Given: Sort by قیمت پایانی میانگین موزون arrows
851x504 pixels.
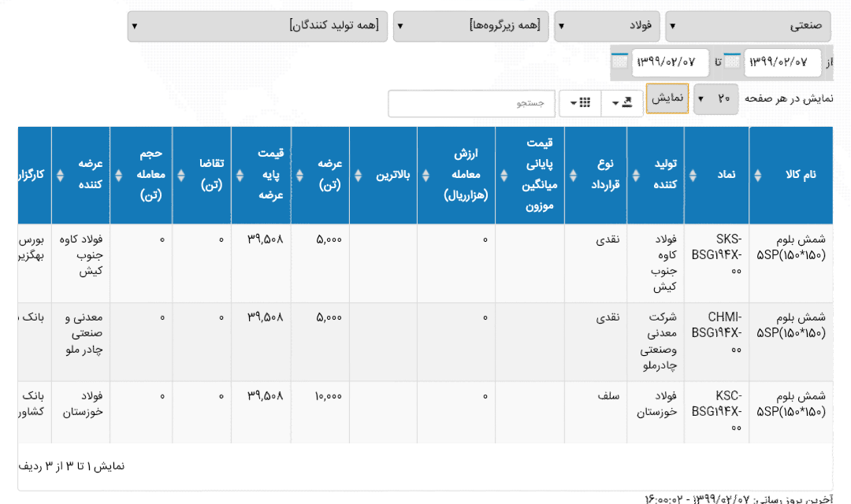Looking at the screenshot, I should coord(504,176).
